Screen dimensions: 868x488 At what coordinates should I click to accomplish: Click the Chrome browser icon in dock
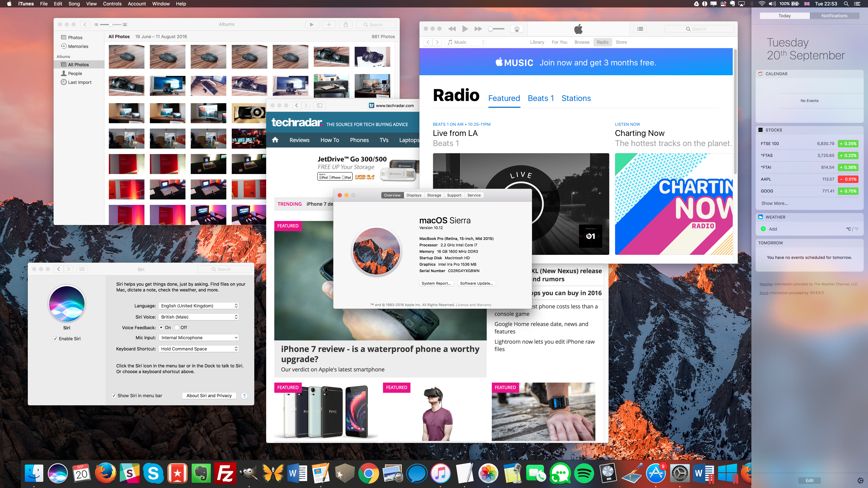[x=368, y=474]
